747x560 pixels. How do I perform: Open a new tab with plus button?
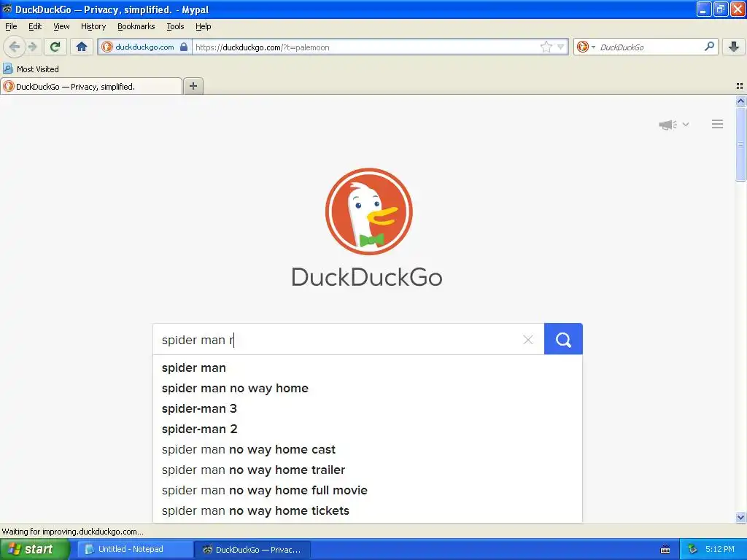coord(193,86)
